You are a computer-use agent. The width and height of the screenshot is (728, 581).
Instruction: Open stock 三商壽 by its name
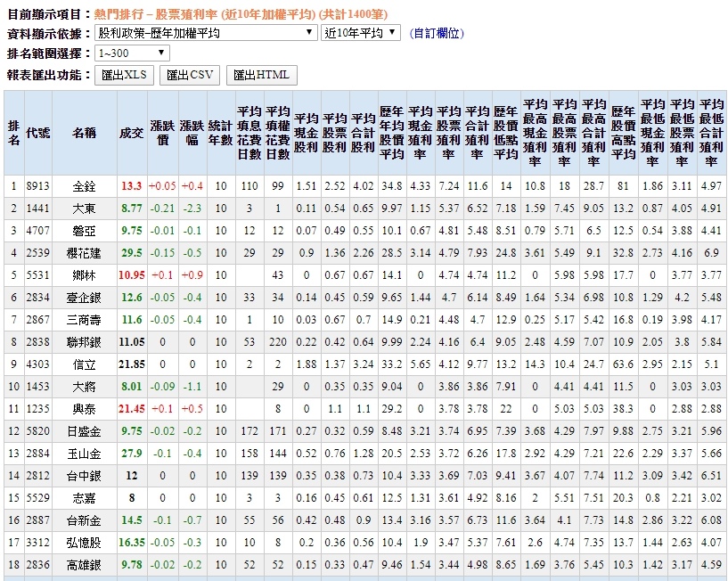pos(84,320)
